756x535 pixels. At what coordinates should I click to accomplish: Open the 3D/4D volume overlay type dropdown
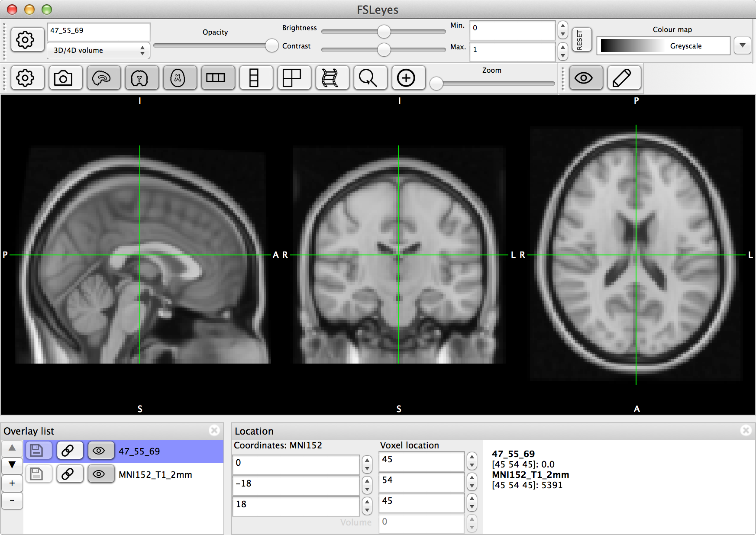(x=98, y=50)
